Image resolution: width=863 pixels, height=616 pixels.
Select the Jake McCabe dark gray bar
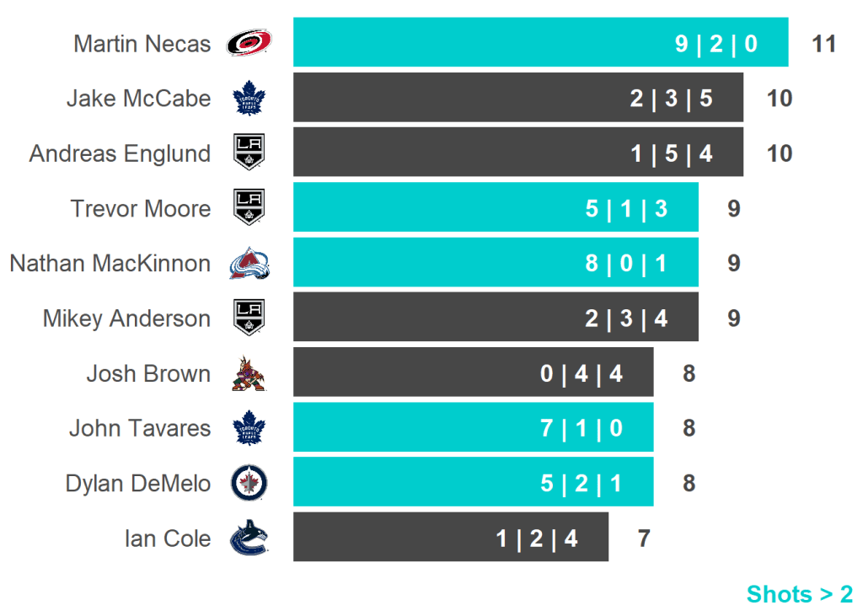(x=517, y=98)
